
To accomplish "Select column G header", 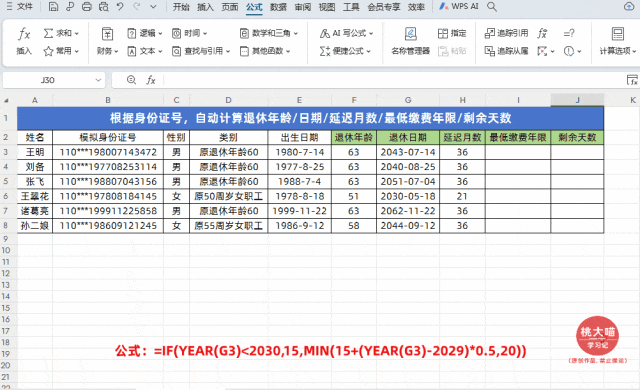I will pos(408,100).
